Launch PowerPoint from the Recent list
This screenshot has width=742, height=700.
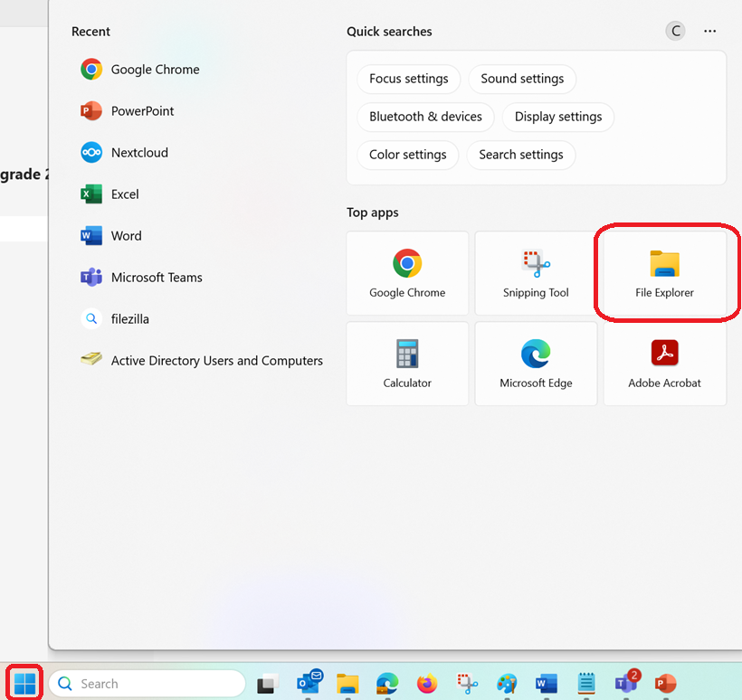pyautogui.click(x=128, y=111)
